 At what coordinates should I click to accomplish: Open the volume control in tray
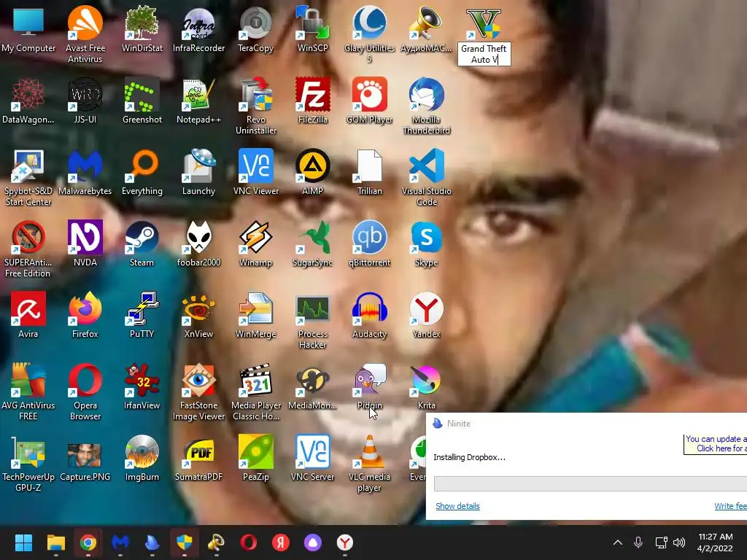679,542
